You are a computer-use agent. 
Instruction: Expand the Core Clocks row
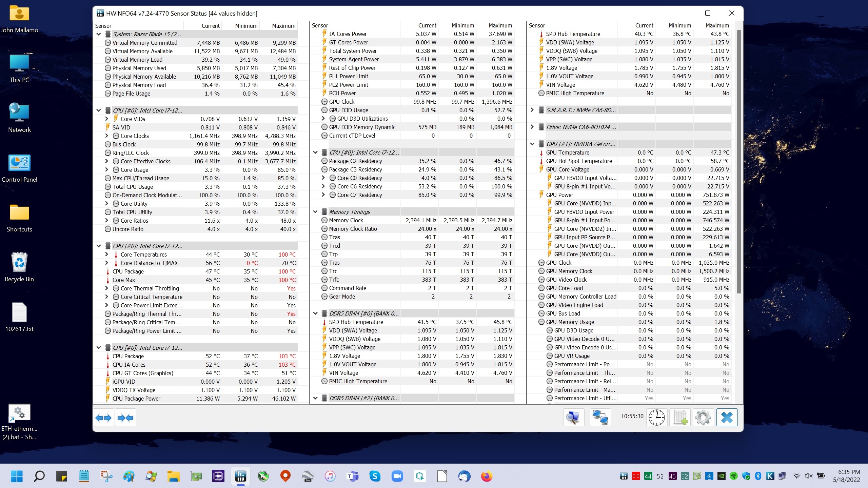pyautogui.click(x=107, y=136)
